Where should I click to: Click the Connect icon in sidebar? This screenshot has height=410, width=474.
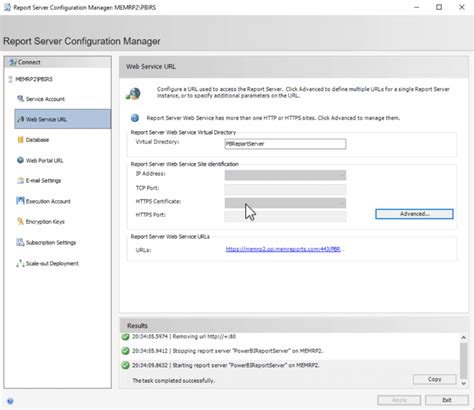[13, 62]
